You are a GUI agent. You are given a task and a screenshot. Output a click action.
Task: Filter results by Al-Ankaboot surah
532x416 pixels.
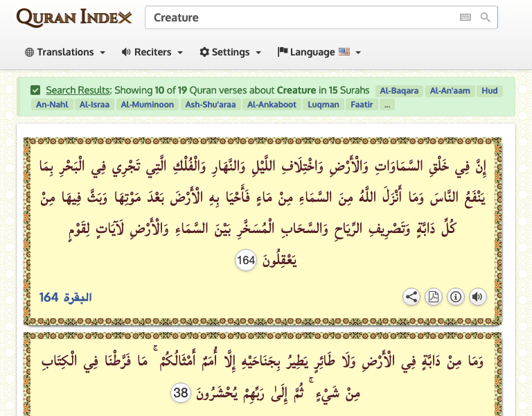point(272,105)
